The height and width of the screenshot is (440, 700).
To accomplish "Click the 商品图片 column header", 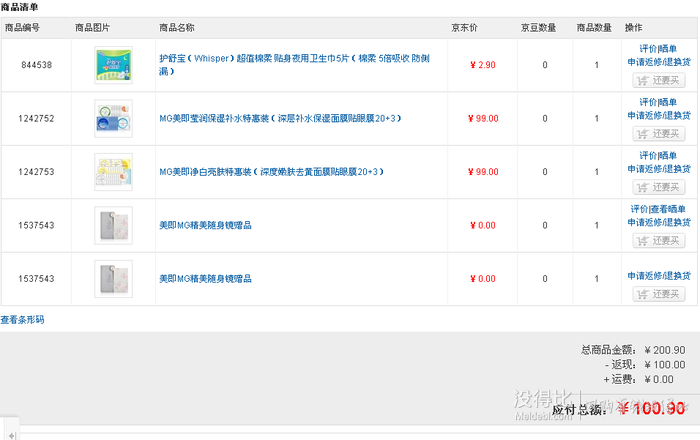I will point(92,28).
